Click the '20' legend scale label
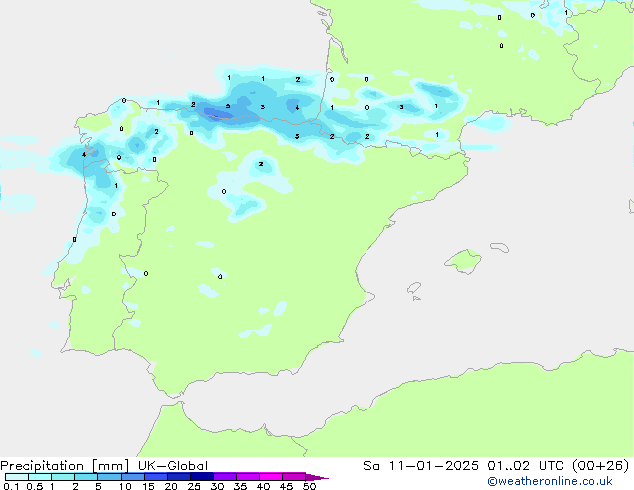The image size is (634, 490). (171, 486)
